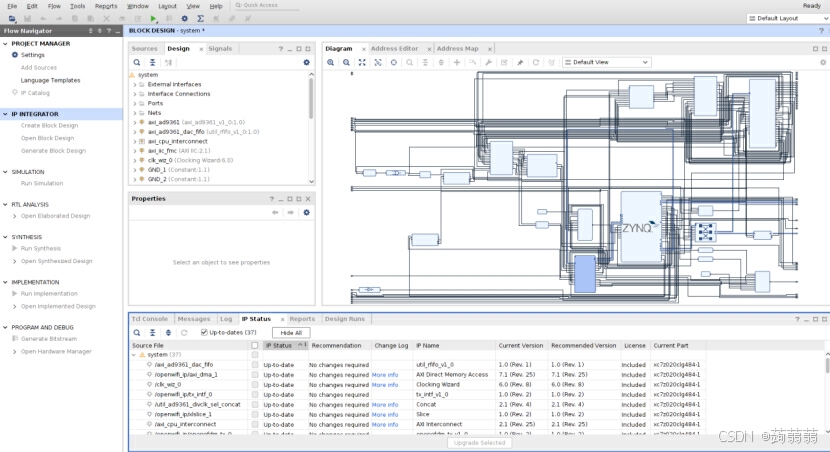
Task: Click the Validate Design checkbox icon
Action: pos(504,62)
